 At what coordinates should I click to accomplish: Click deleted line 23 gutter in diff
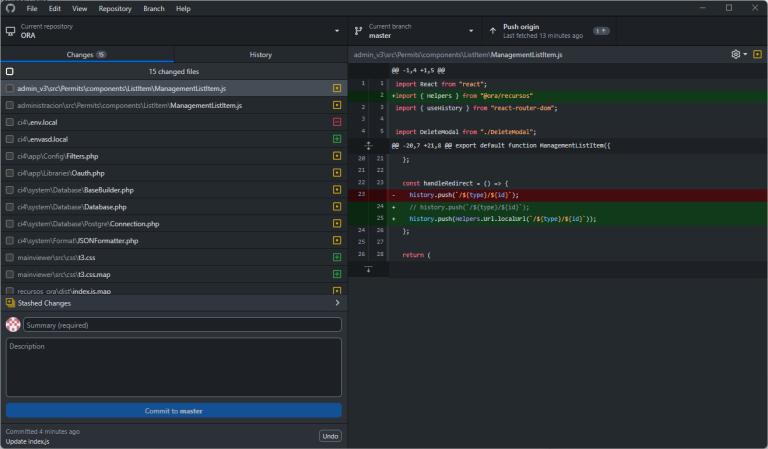368,195
